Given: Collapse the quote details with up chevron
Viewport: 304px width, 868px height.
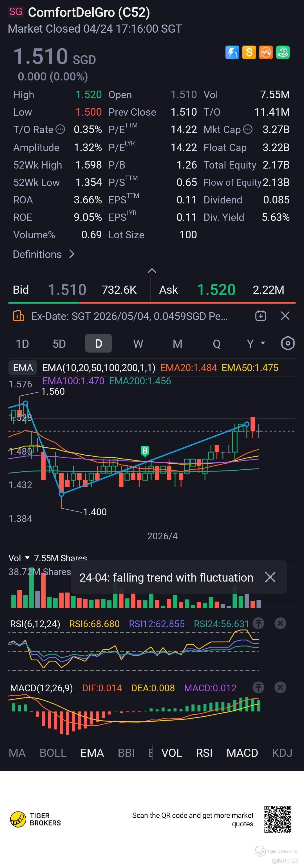Looking at the screenshot, I should tap(152, 271).
